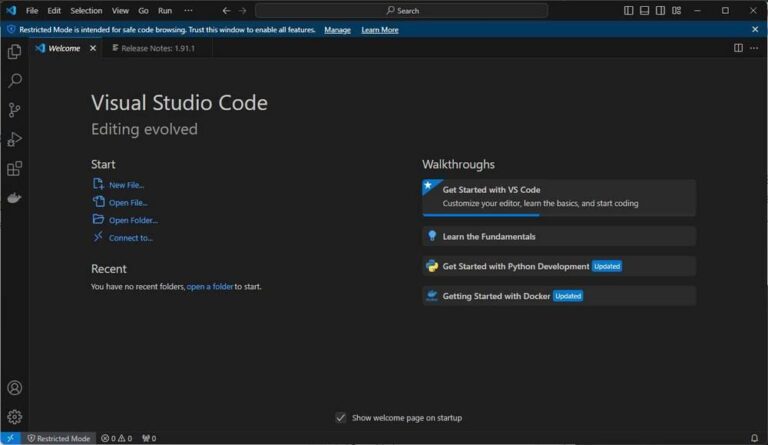Open the Source Control view
This screenshot has height=445, width=768.
pyautogui.click(x=15, y=110)
